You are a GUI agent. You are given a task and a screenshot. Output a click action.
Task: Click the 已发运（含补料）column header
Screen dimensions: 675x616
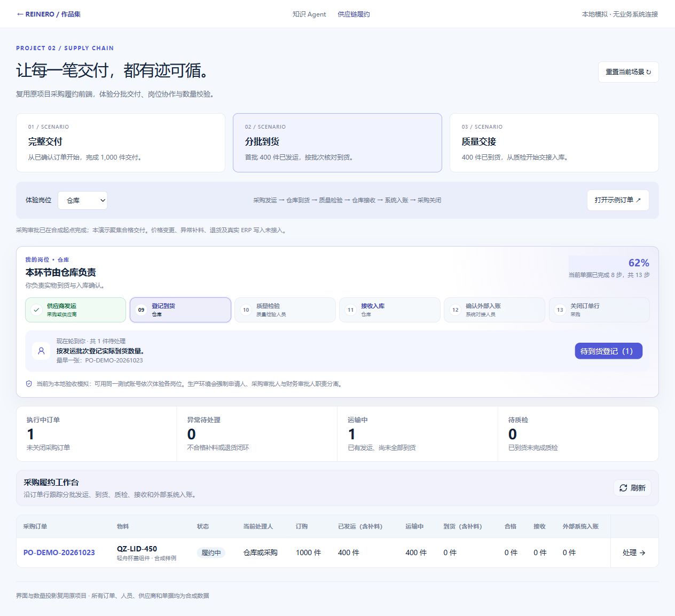tap(360, 526)
